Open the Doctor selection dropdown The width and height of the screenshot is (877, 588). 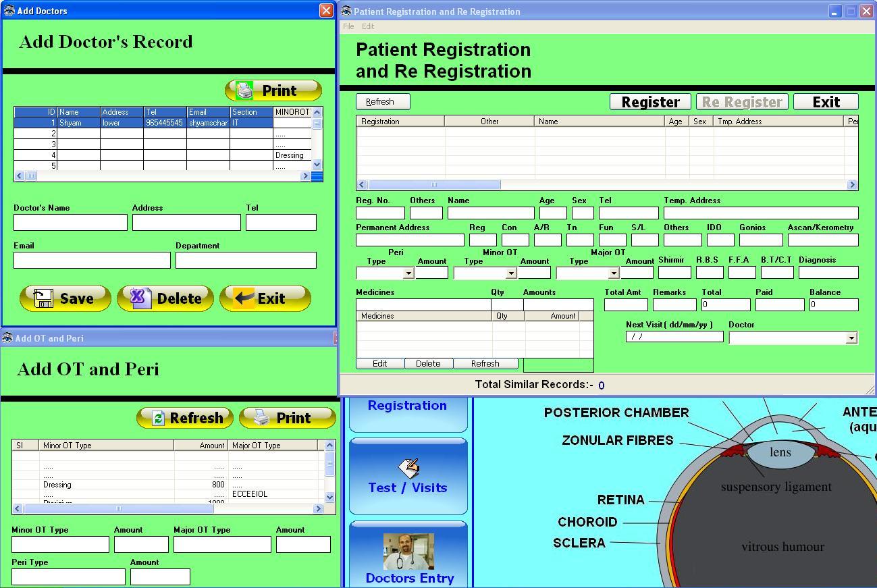(x=851, y=338)
